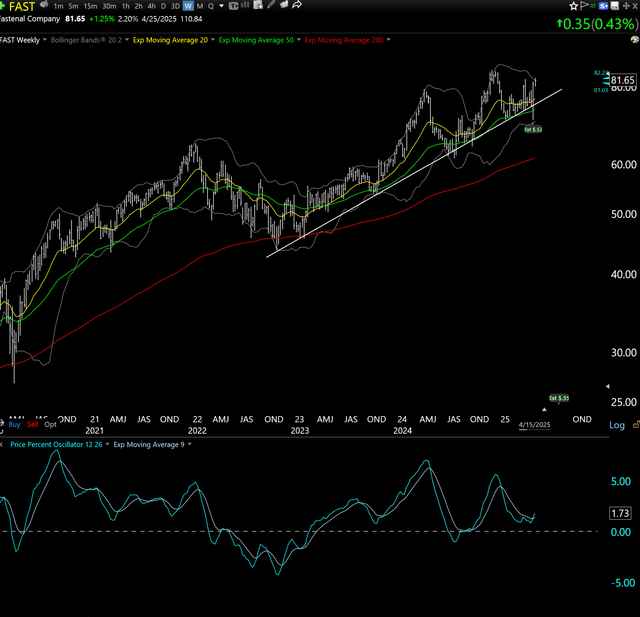Select the D daily time frame
Viewport: 640px width, 617px height.
[164, 6]
